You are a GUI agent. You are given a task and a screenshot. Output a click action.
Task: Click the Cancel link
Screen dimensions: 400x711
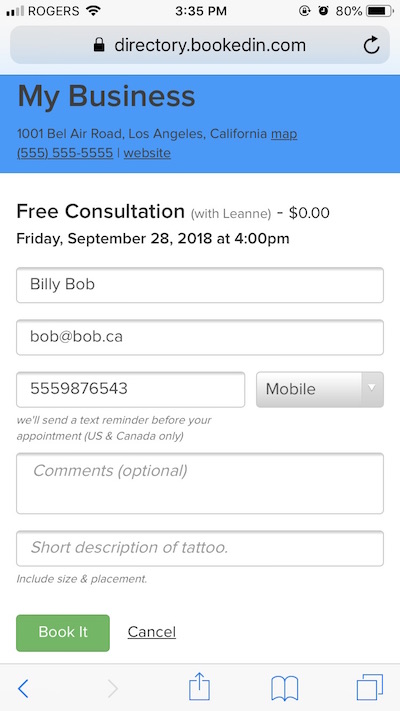(151, 632)
